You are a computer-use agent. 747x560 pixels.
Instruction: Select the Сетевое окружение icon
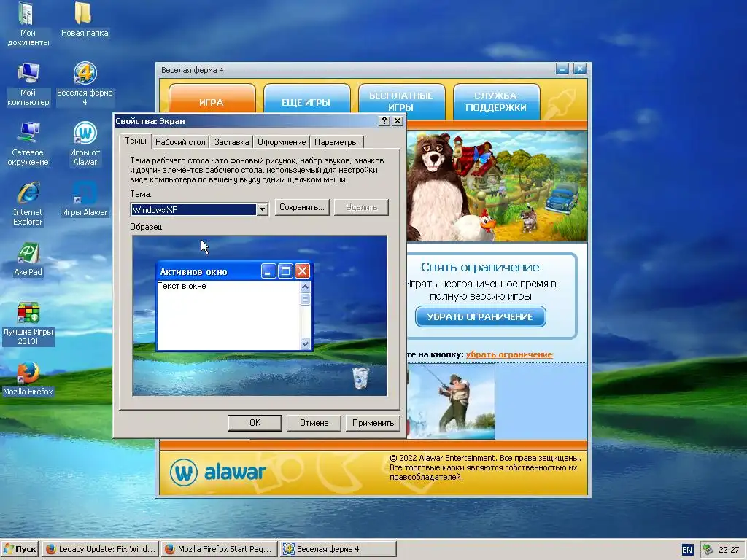[x=28, y=144]
